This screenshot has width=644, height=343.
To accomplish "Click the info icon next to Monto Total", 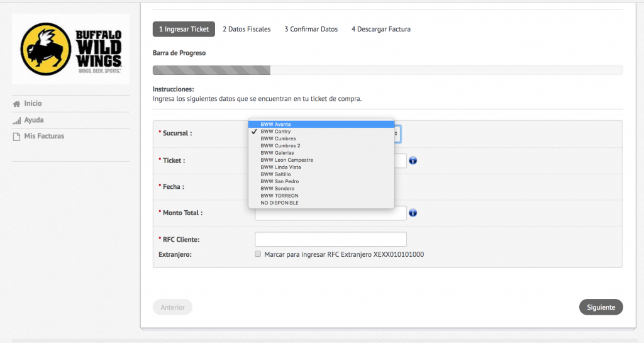I will pyautogui.click(x=413, y=213).
